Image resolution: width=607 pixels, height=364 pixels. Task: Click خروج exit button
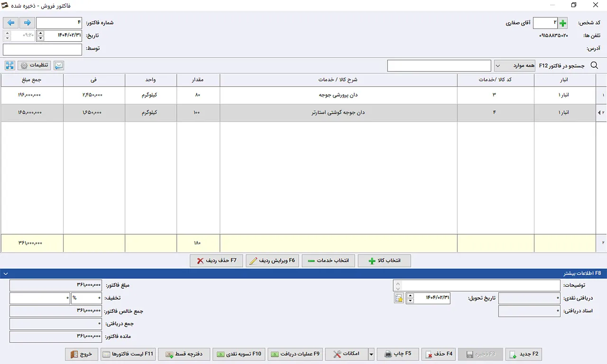pos(82,354)
